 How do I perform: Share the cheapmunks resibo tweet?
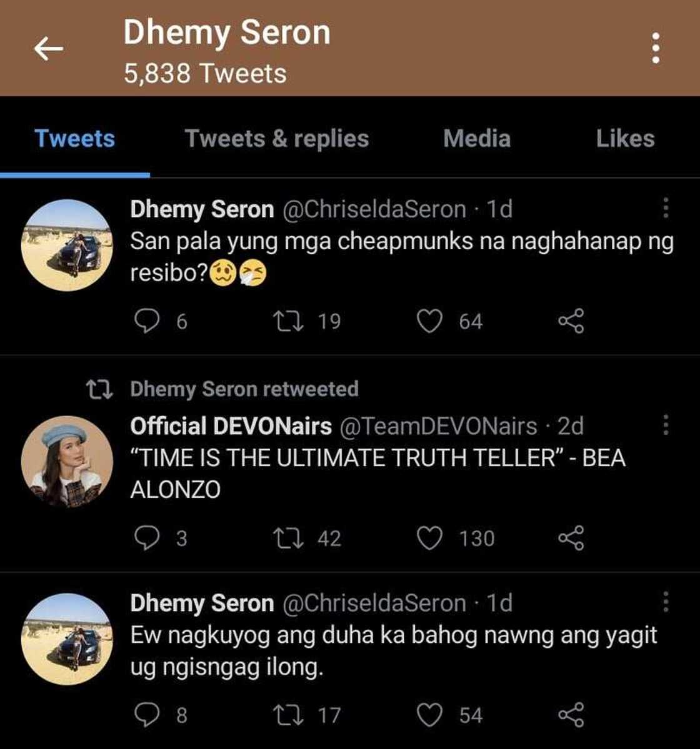click(x=571, y=321)
